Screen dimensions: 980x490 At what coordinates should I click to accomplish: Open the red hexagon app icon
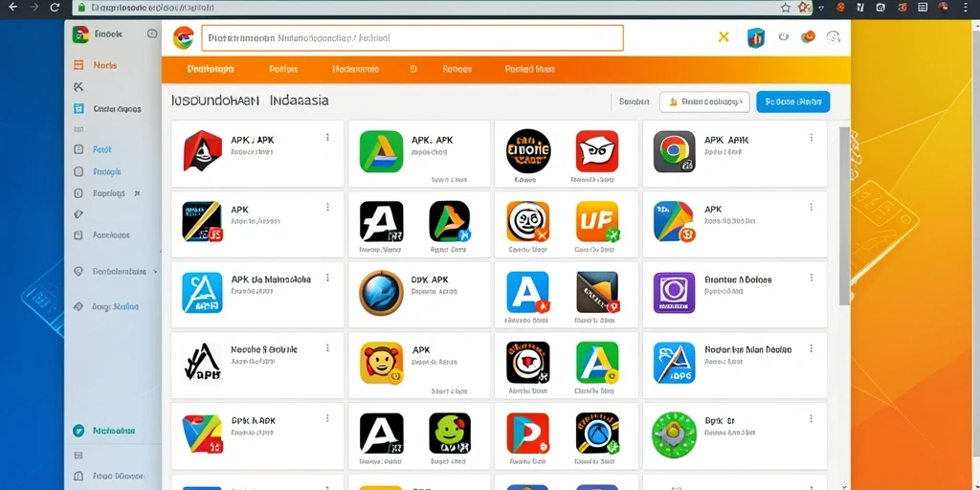click(x=202, y=150)
